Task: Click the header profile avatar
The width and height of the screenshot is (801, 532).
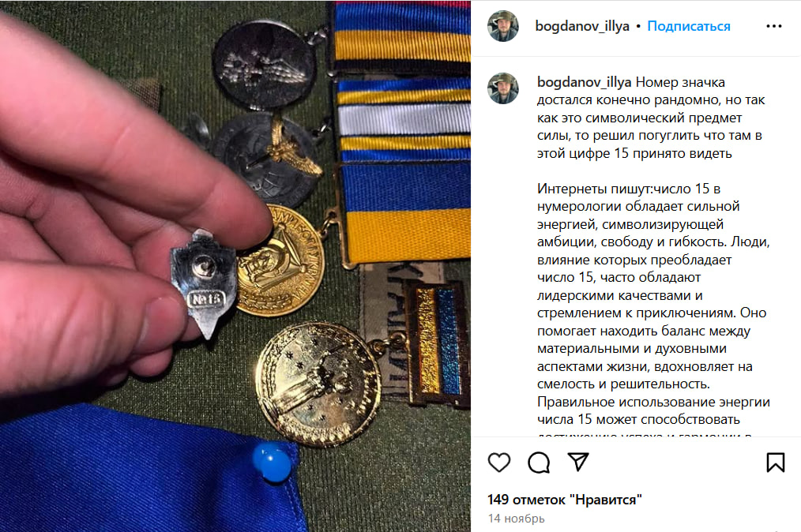Action: coord(503,26)
